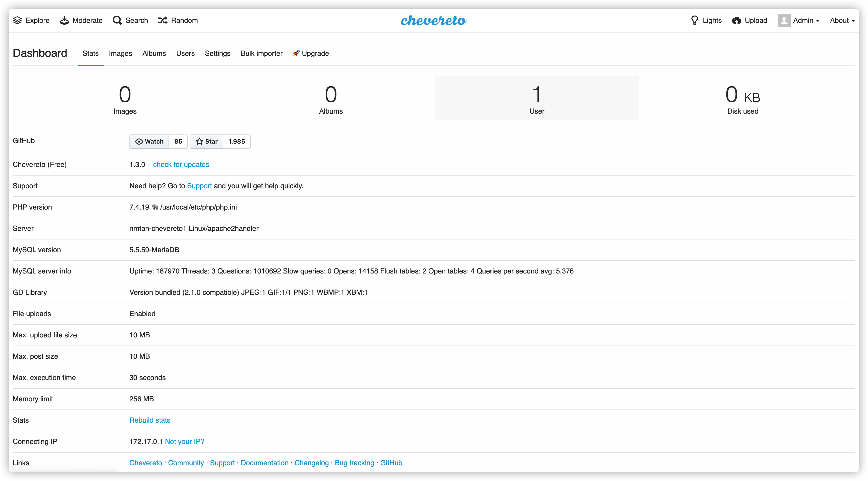Expand the Admin user dropdown

[x=806, y=21]
